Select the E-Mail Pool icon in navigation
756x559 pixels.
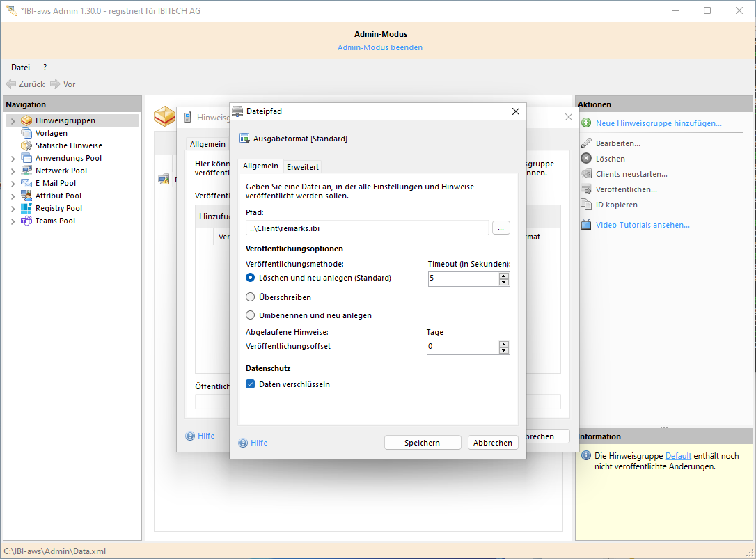click(28, 182)
